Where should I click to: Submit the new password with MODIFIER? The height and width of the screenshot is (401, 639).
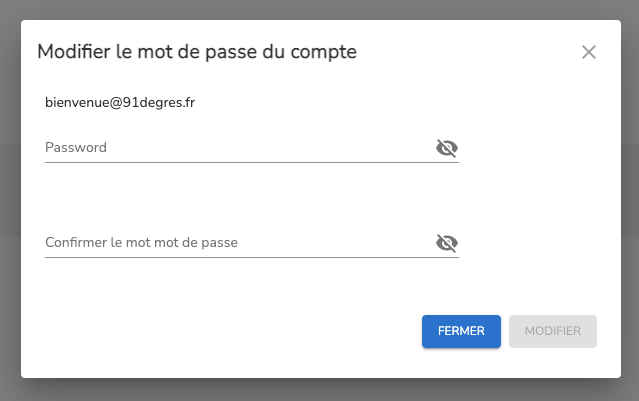553,331
